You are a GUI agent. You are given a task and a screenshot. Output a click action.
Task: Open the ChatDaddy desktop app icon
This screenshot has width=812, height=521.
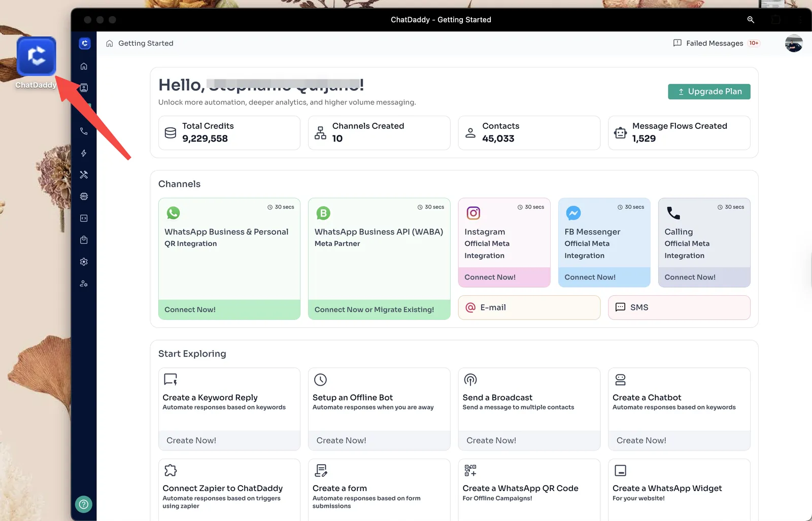point(36,56)
